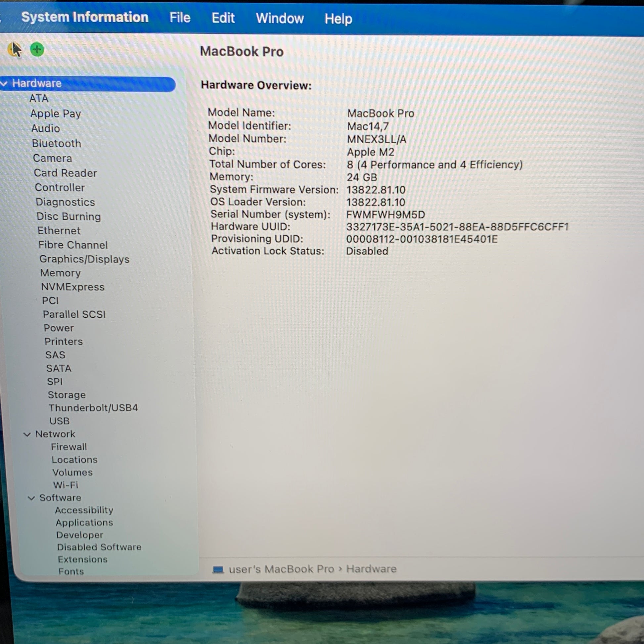Open the System Information app menu
This screenshot has height=644, width=644.
[x=85, y=17]
